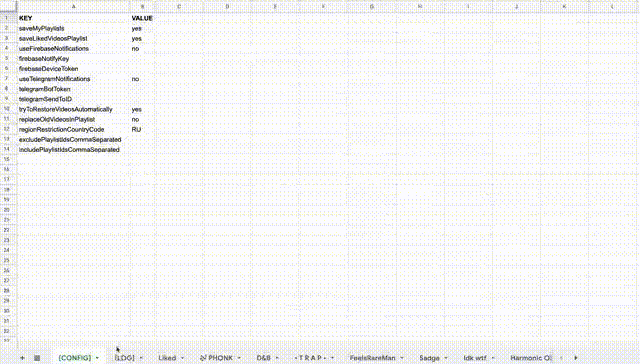Select column A header
The width and height of the screenshot is (640, 364).
coord(73,7)
